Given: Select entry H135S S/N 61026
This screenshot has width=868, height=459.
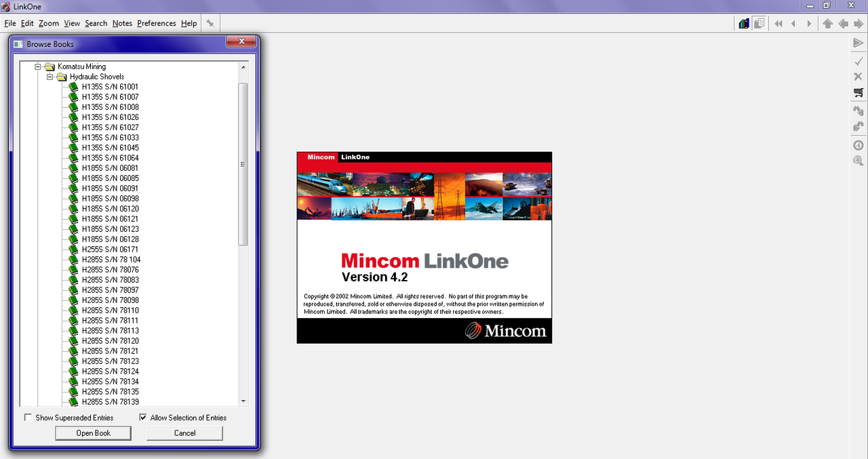Looking at the screenshot, I should 110,117.
